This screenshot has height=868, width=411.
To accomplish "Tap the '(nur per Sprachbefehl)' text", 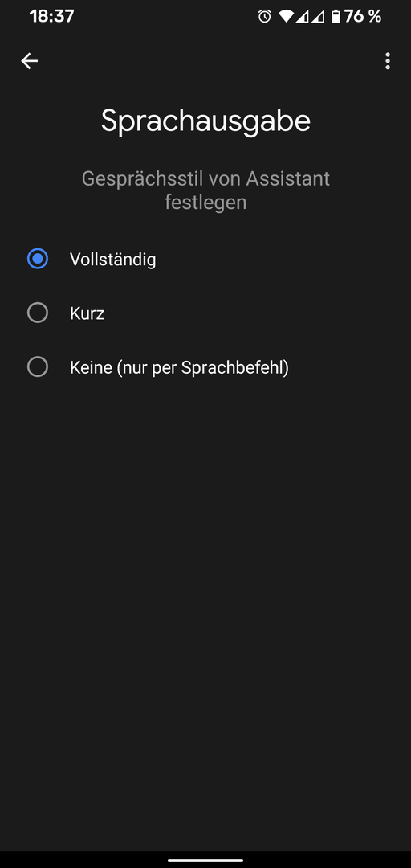I will pyautogui.click(x=202, y=367).
